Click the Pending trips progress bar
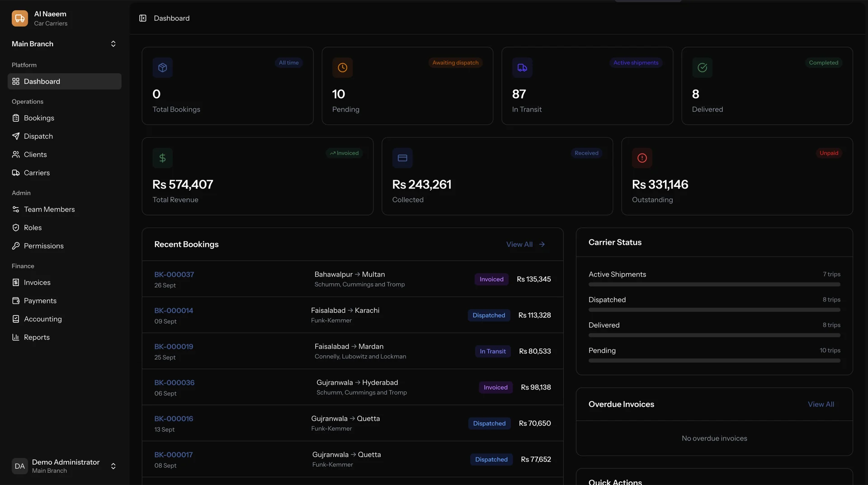868x485 pixels. (x=714, y=361)
